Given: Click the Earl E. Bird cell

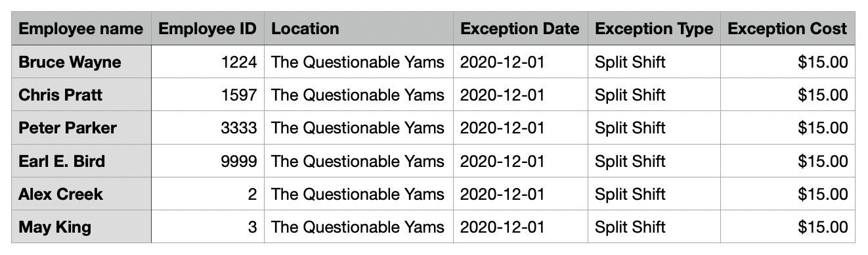Looking at the screenshot, I should pos(81,161).
